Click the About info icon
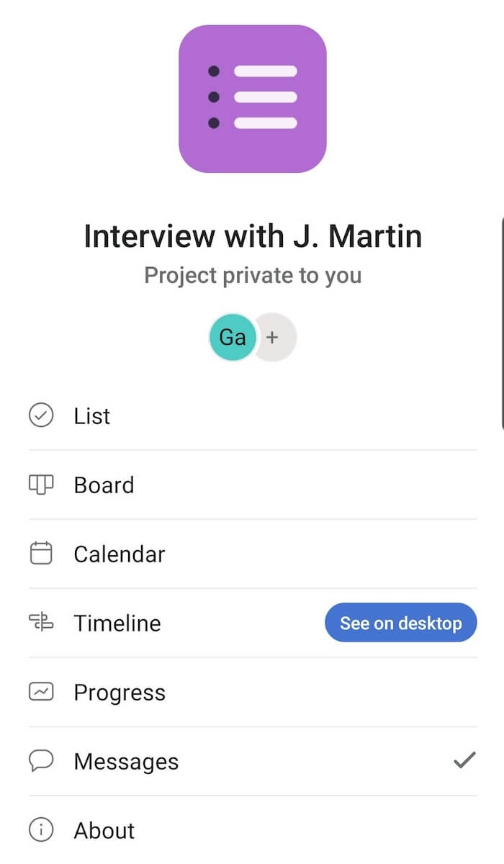The image size is (504, 864). pos(41,830)
